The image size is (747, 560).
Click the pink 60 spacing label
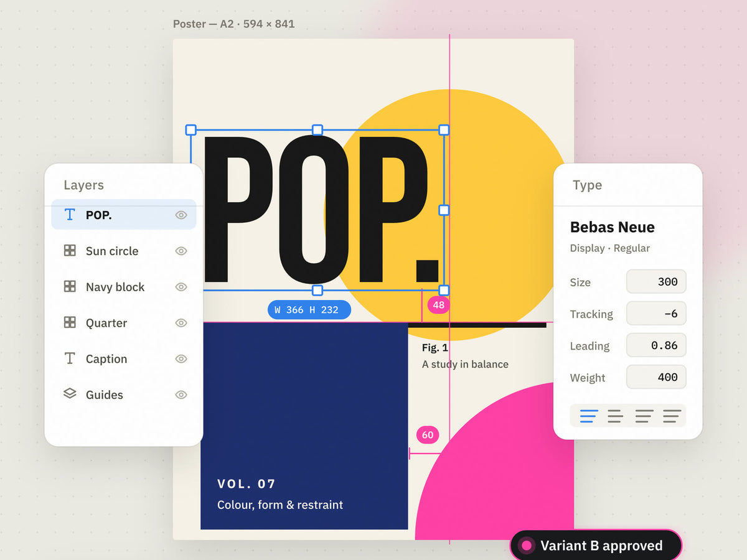[428, 435]
